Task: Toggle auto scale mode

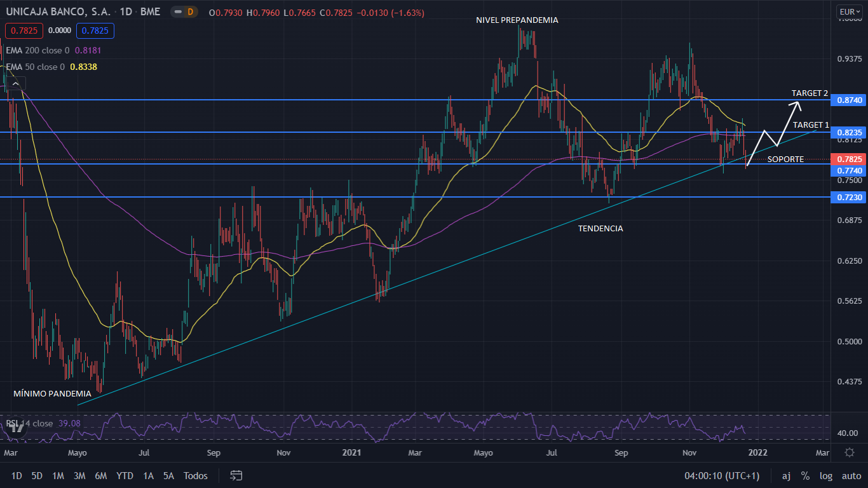Action: [x=851, y=475]
